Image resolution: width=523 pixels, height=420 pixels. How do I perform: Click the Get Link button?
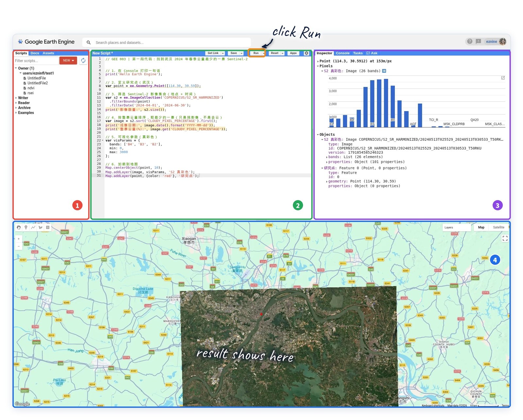point(213,53)
